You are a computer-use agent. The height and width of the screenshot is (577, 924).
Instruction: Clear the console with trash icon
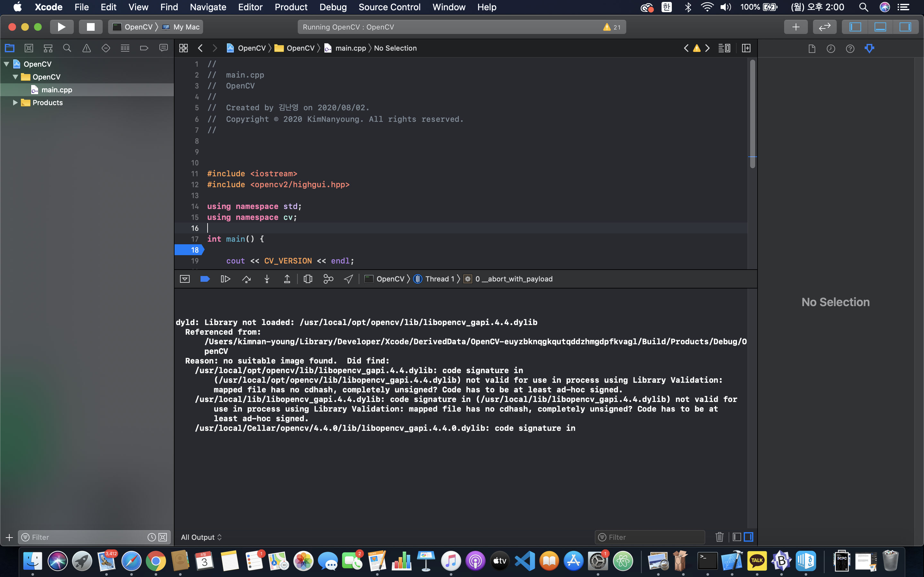[x=719, y=537]
